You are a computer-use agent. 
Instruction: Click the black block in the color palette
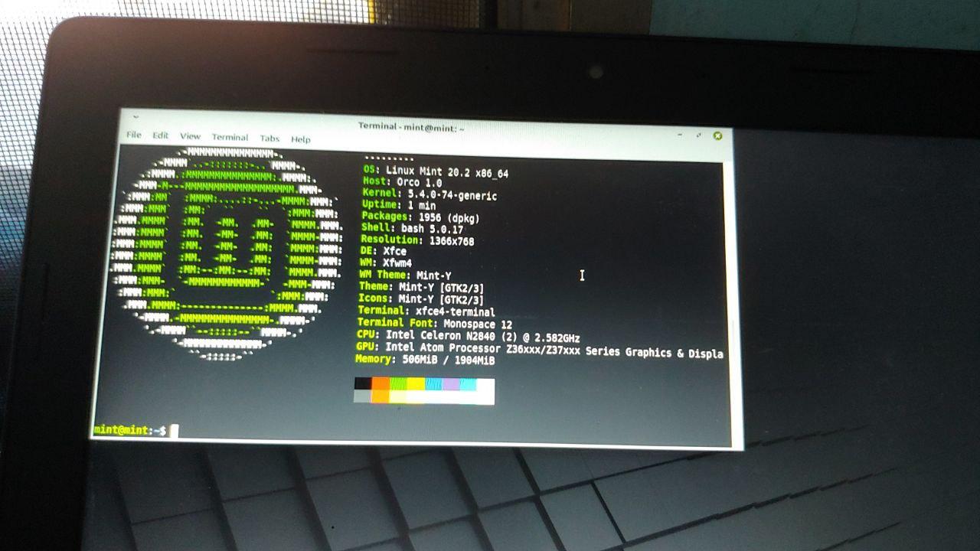click(x=363, y=383)
